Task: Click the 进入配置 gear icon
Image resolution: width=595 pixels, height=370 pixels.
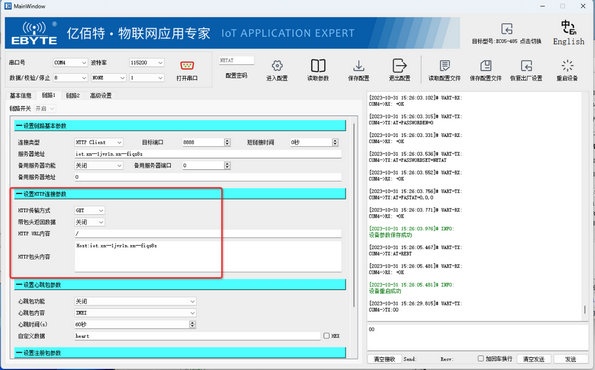Action: tap(277, 66)
